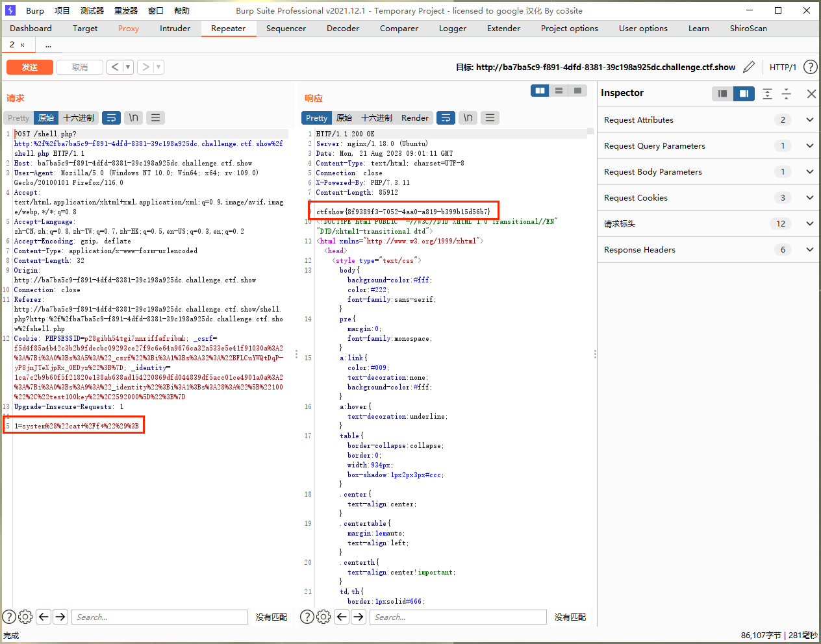Screen dimensions: 821x644
Task: Switch request view to Pretty
Action: point(18,118)
